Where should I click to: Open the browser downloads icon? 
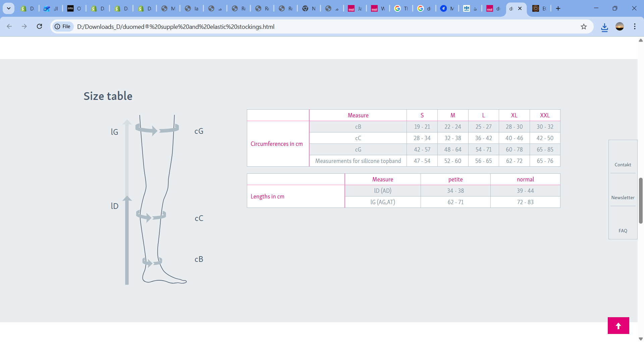pos(604,27)
